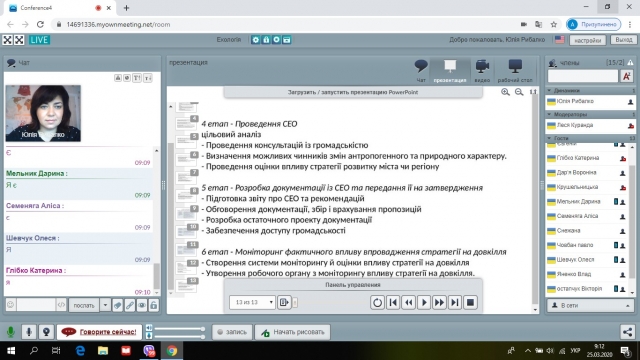Start recording with запись button

pos(231,332)
